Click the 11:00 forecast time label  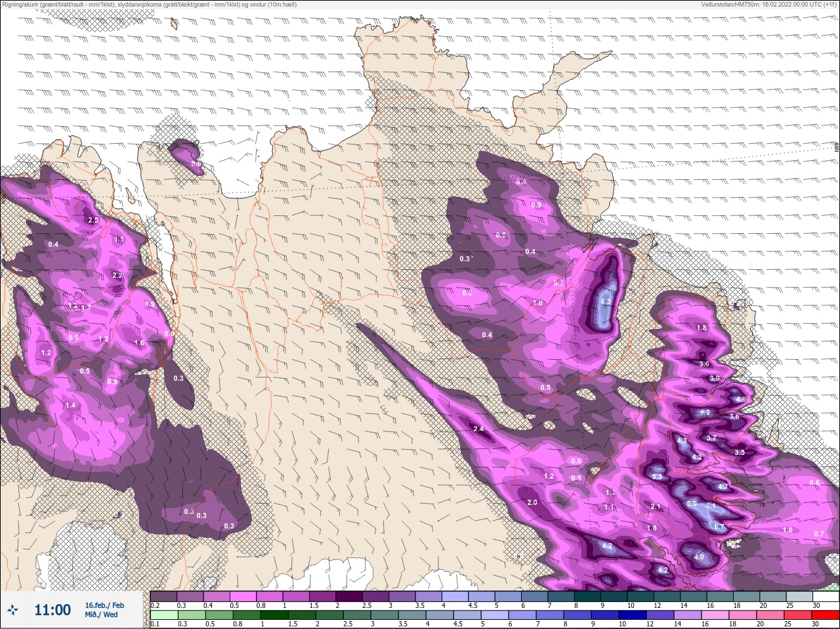tap(52, 610)
